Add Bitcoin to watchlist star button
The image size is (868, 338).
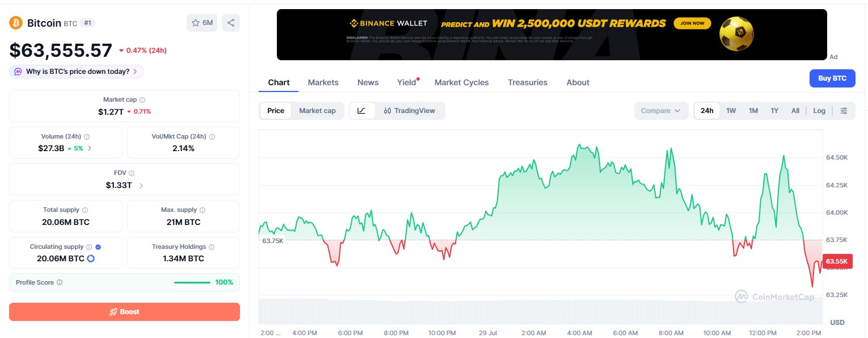pyautogui.click(x=202, y=23)
